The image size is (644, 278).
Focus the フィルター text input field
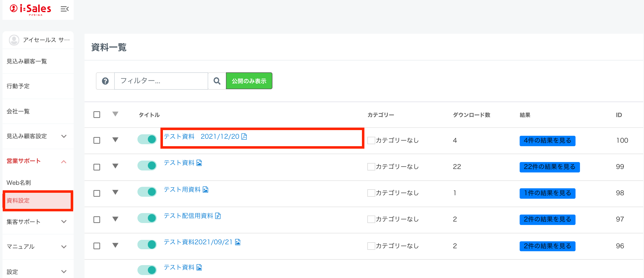coord(161,81)
